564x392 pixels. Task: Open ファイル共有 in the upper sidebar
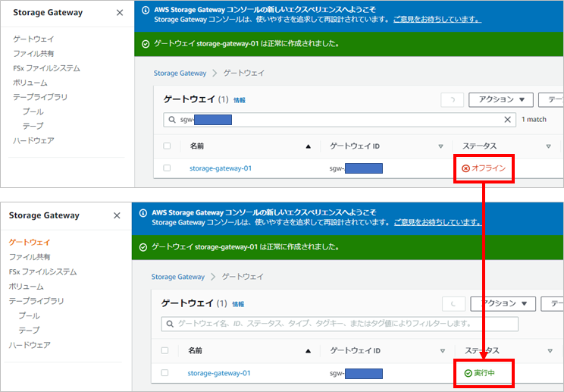click(x=33, y=54)
